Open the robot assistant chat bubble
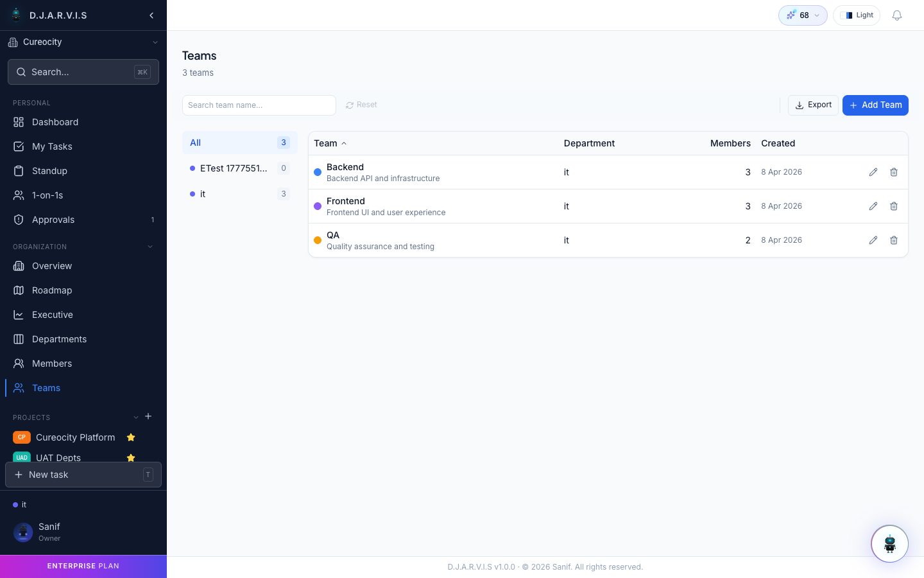924x578 pixels. pyautogui.click(x=889, y=544)
